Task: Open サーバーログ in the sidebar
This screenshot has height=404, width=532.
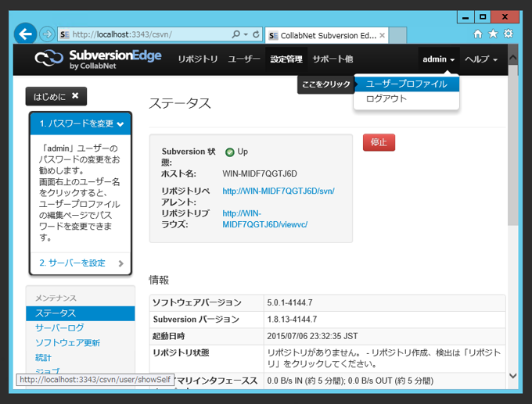Action: tap(59, 327)
